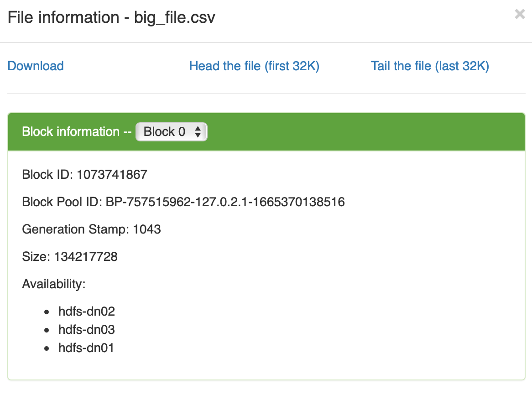Image resolution: width=532 pixels, height=395 pixels.
Task: Click the 'Block information --' header label
Action: click(x=77, y=132)
